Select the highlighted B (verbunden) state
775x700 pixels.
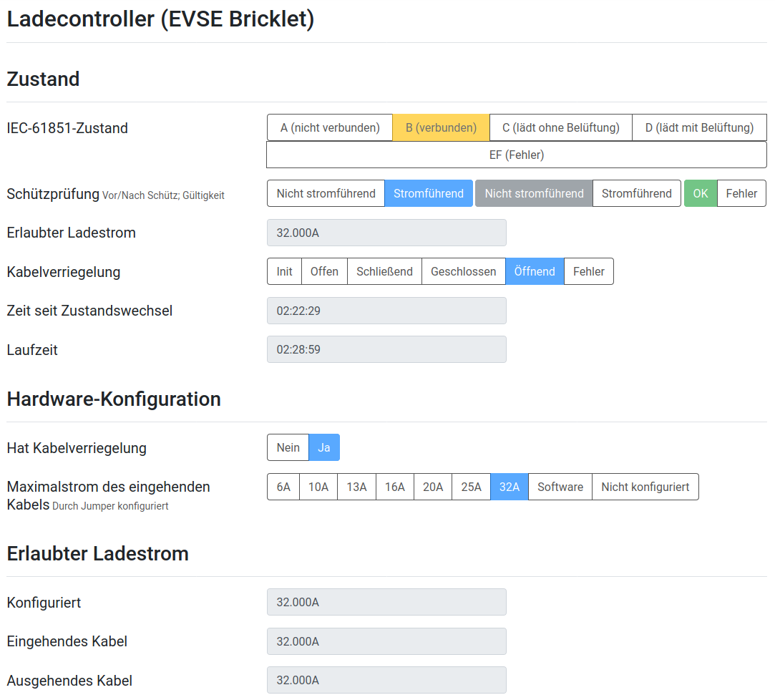[441, 127]
